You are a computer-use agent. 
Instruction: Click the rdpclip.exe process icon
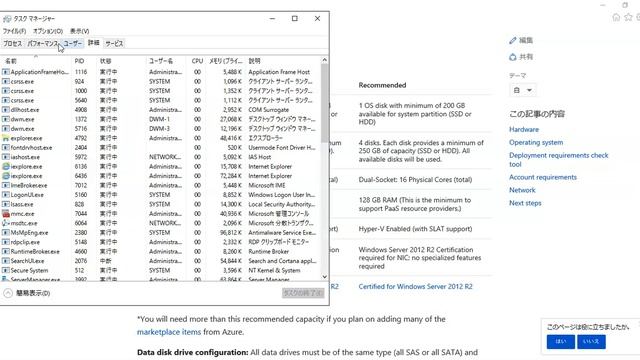[x=6, y=242]
